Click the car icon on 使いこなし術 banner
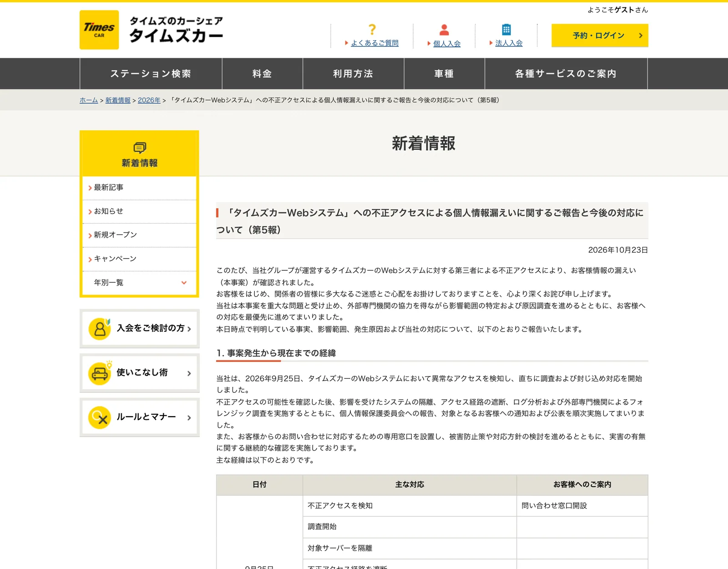Screen dimensions: 728x569 (100, 373)
